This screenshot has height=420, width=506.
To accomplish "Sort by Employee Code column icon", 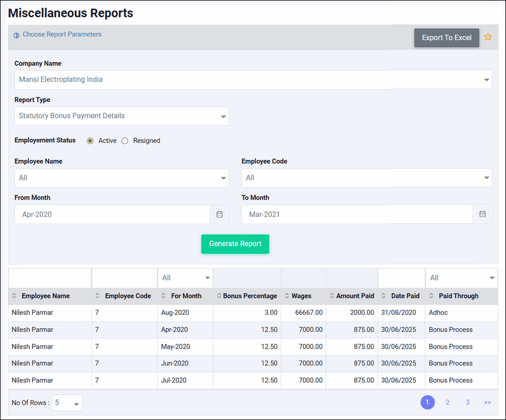I will pyautogui.click(x=98, y=296).
